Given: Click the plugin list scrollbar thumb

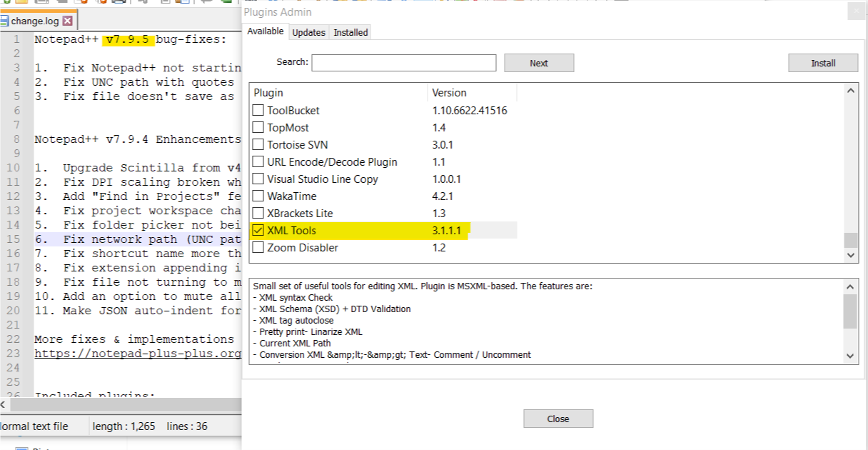Looking at the screenshot, I should click(850, 240).
